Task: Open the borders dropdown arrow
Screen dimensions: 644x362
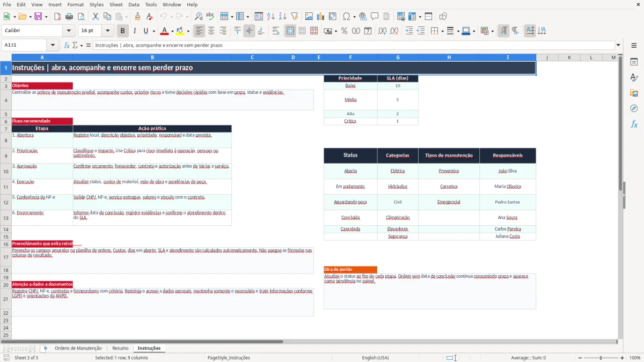Action: (x=442, y=31)
